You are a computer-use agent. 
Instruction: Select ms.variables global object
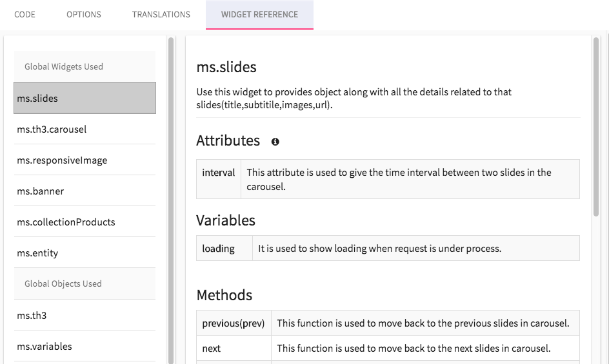[x=85, y=346]
